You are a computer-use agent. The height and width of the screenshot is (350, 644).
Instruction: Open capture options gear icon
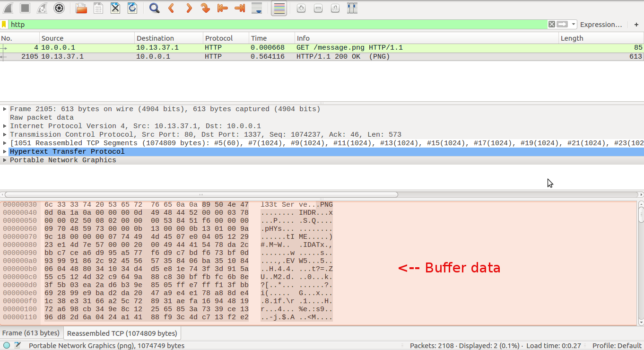(59, 8)
